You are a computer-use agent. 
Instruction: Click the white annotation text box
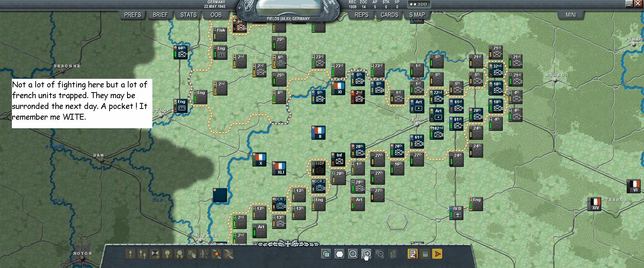coord(82,103)
